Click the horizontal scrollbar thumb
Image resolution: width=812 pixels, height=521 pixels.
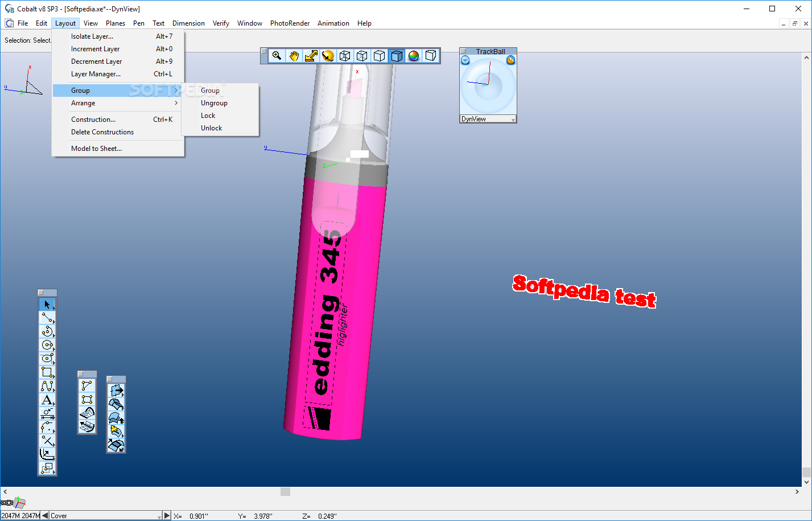point(286,491)
